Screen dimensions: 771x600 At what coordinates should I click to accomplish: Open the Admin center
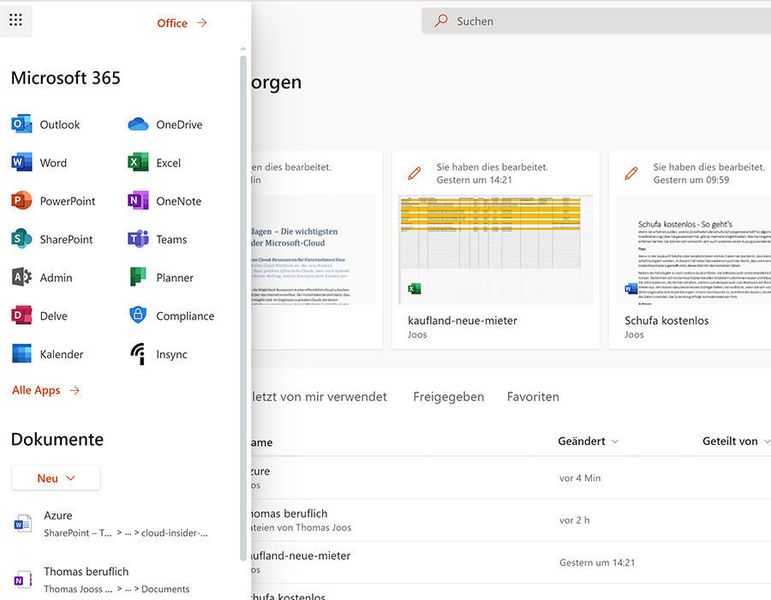[42, 277]
